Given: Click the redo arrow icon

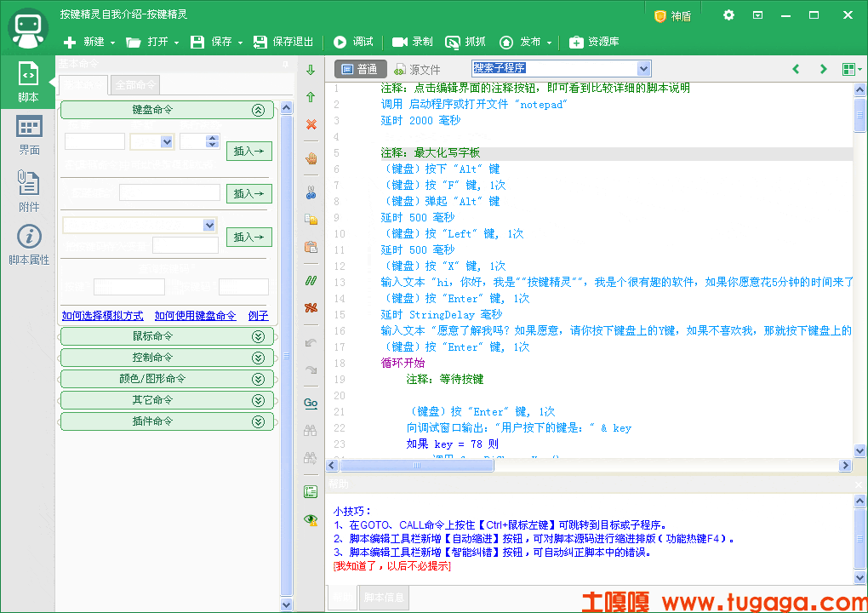Looking at the screenshot, I should 311,370.
